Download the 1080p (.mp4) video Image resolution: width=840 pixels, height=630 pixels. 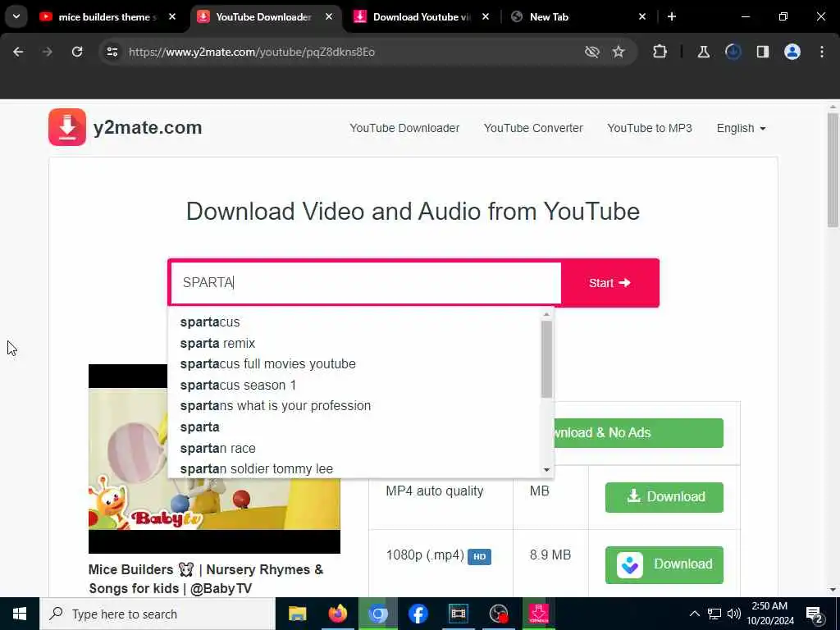(664, 564)
